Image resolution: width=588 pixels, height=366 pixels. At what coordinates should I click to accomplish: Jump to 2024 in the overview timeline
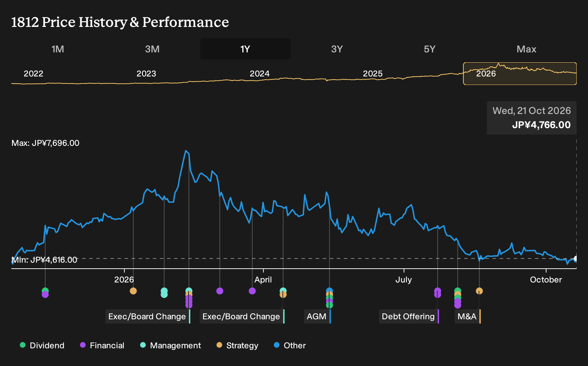click(260, 74)
